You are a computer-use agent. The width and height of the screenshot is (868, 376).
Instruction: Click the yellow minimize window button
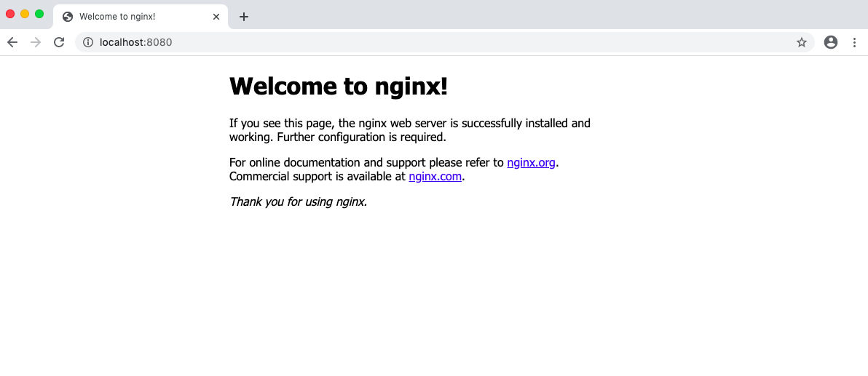25,14
